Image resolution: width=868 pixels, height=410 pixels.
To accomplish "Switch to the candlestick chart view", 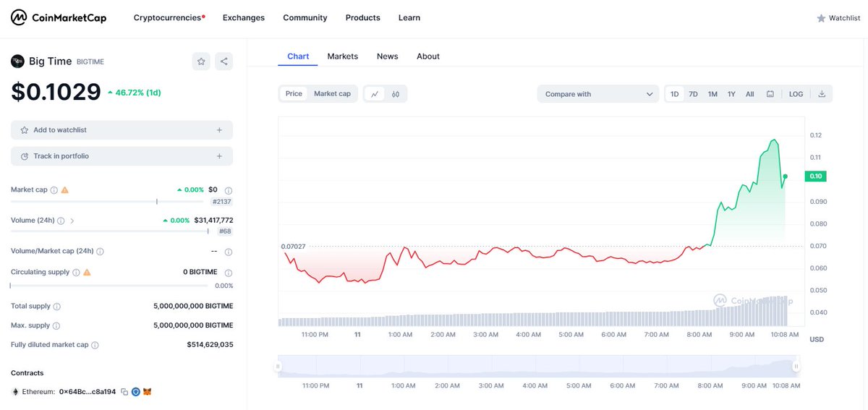I will click(396, 94).
